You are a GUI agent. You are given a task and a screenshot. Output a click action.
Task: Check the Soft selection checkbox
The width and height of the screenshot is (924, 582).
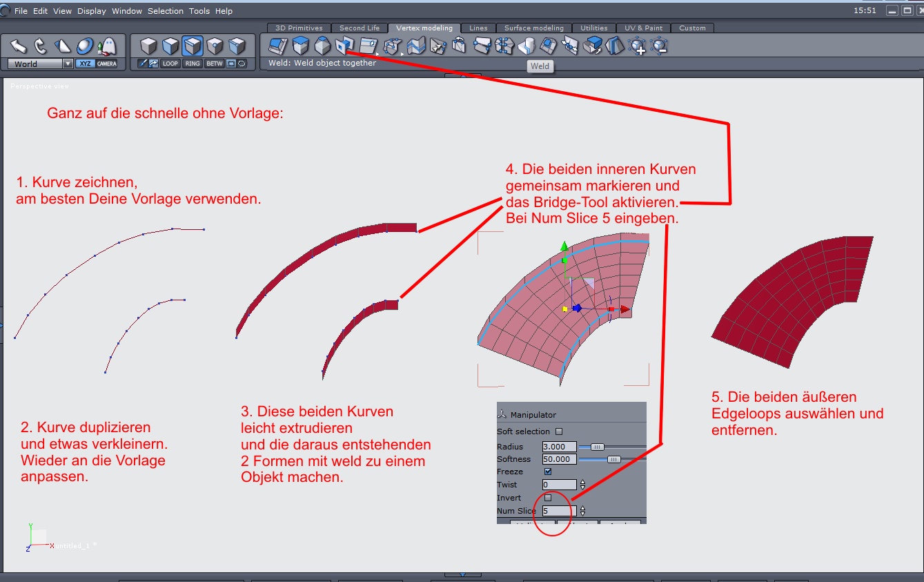[x=559, y=431]
